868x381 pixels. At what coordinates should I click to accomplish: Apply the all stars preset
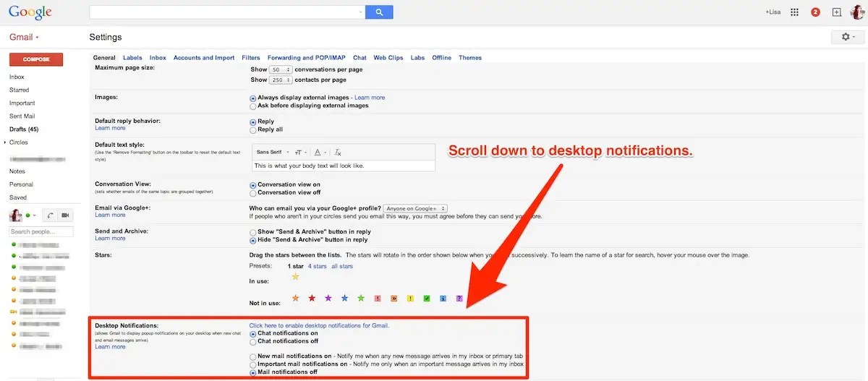342,266
